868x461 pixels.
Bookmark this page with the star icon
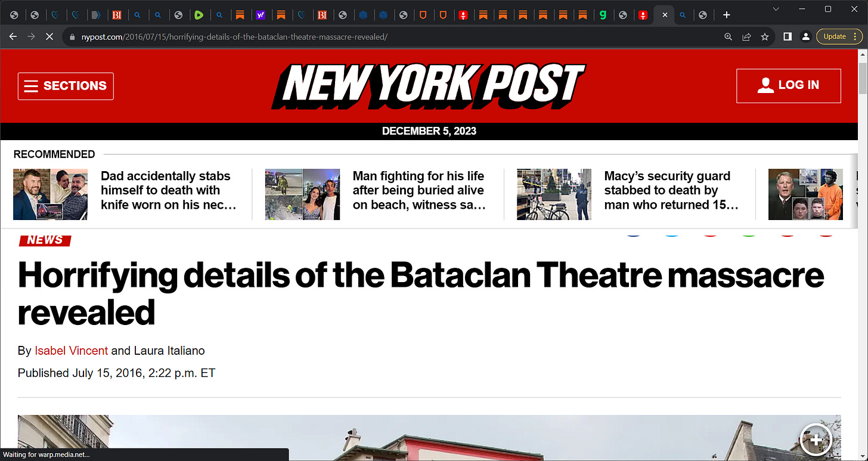coord(765,36)
